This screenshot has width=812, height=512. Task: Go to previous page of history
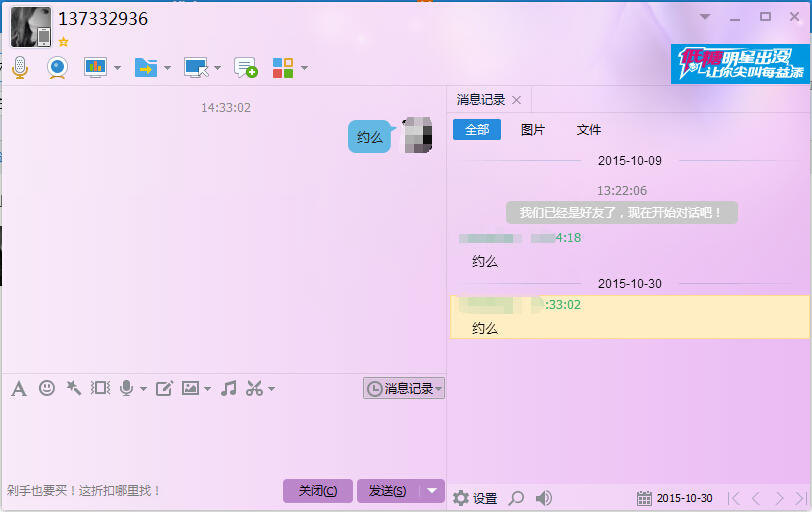click(756, 498)
